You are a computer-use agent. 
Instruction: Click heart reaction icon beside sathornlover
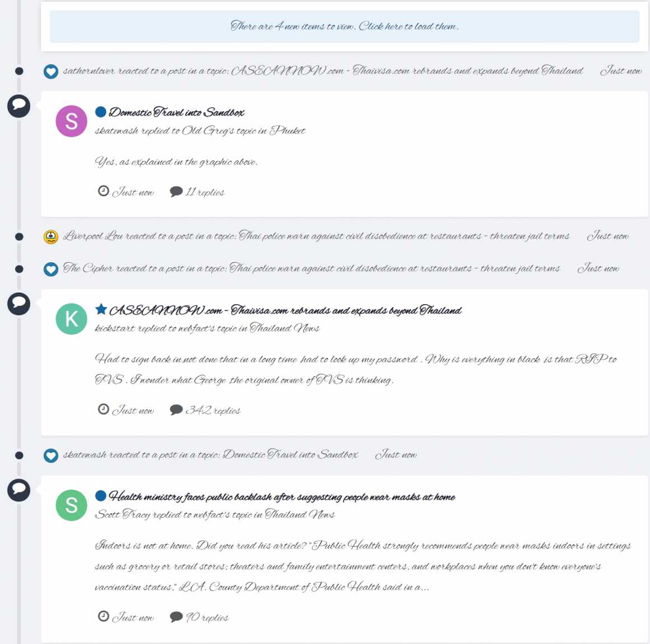(51, 72)
